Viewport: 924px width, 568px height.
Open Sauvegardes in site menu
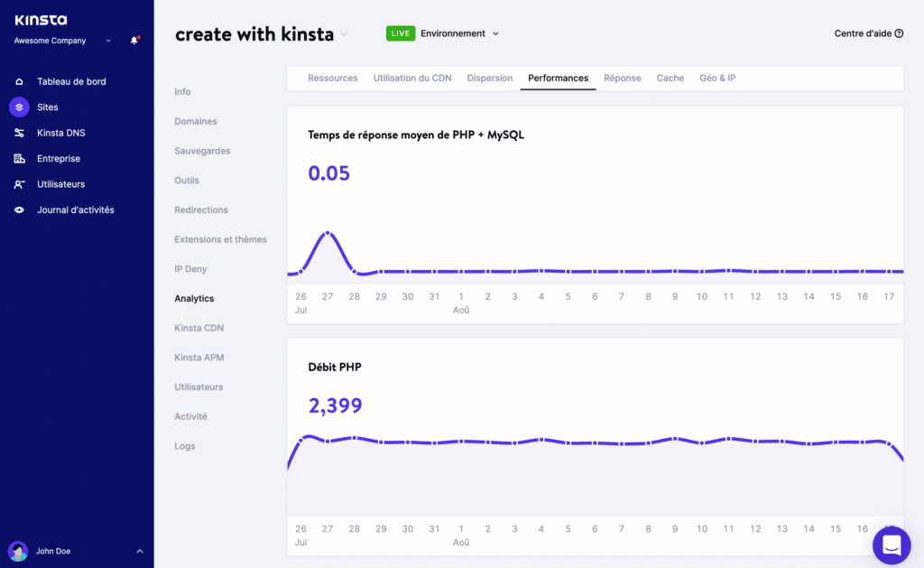click(202, 151)
